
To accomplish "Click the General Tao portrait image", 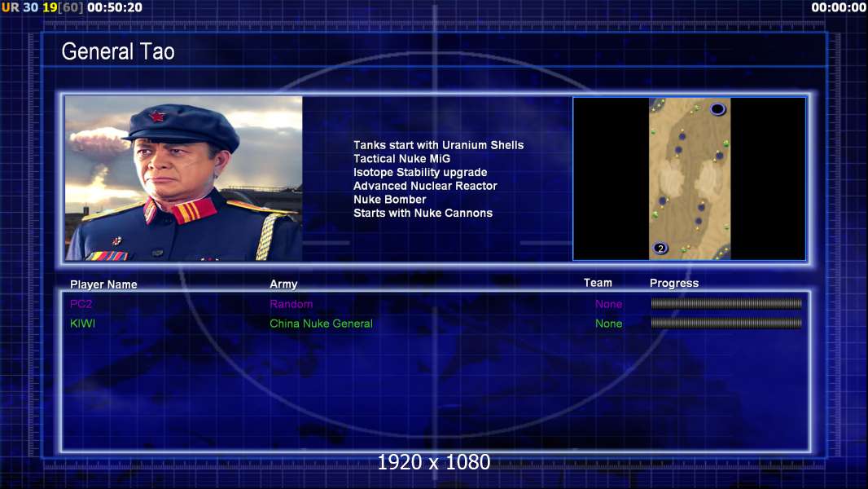I will click(x=184, y=178).
